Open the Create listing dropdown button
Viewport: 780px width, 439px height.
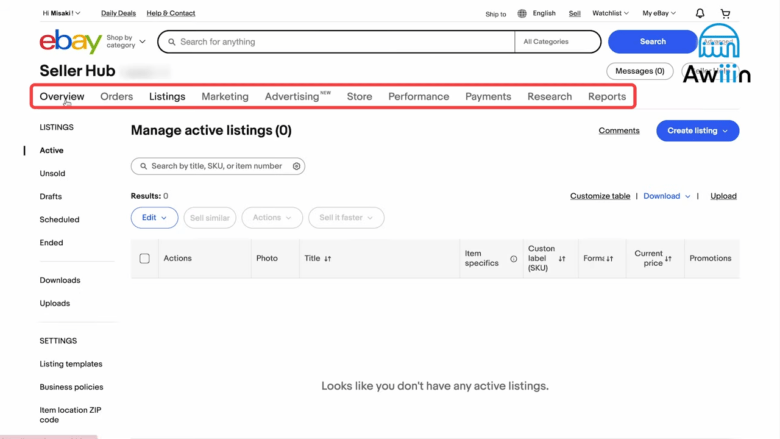coord(697,131)
